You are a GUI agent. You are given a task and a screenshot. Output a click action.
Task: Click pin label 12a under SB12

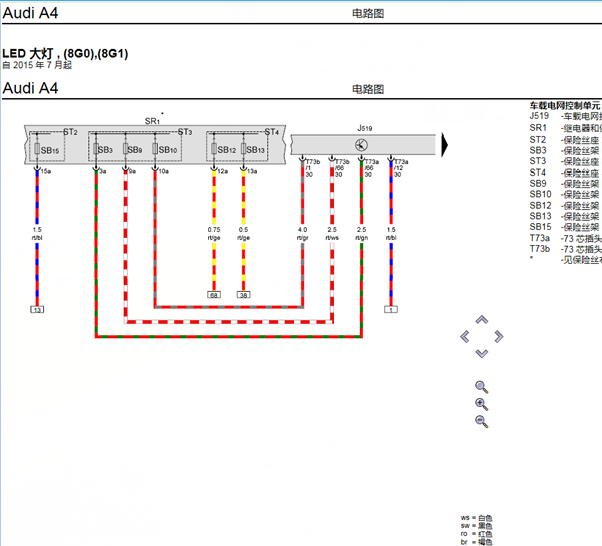point(223,171)
